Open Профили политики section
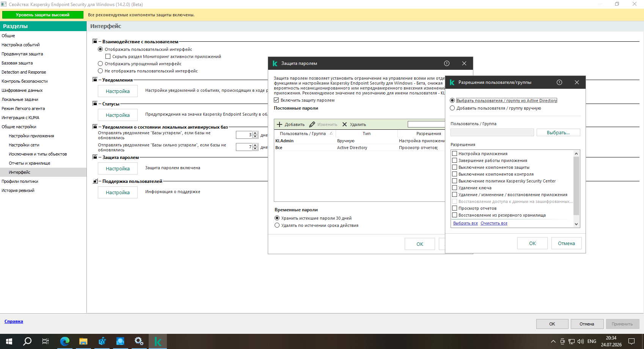The image size is (644, 349). (20, 181)
